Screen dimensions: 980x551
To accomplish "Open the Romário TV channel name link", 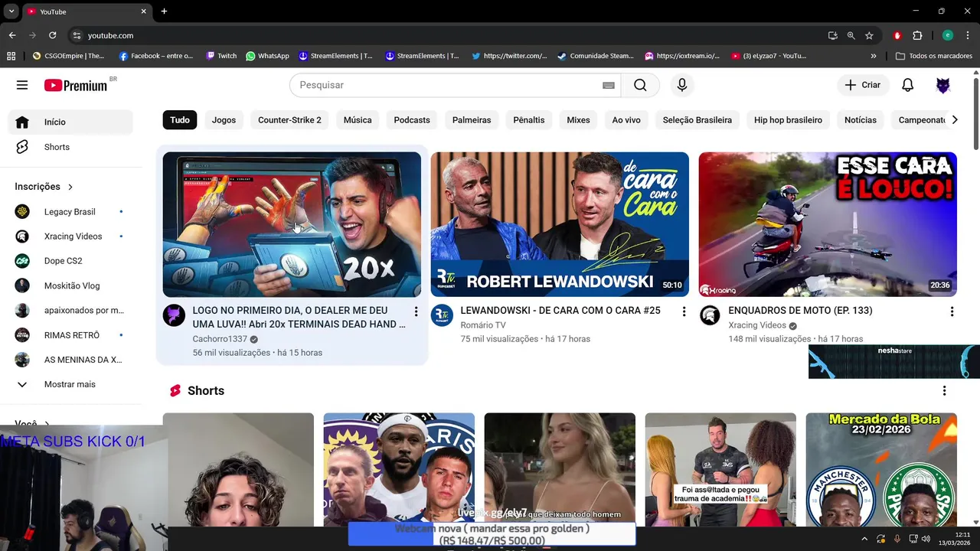I will coord(483,325).
